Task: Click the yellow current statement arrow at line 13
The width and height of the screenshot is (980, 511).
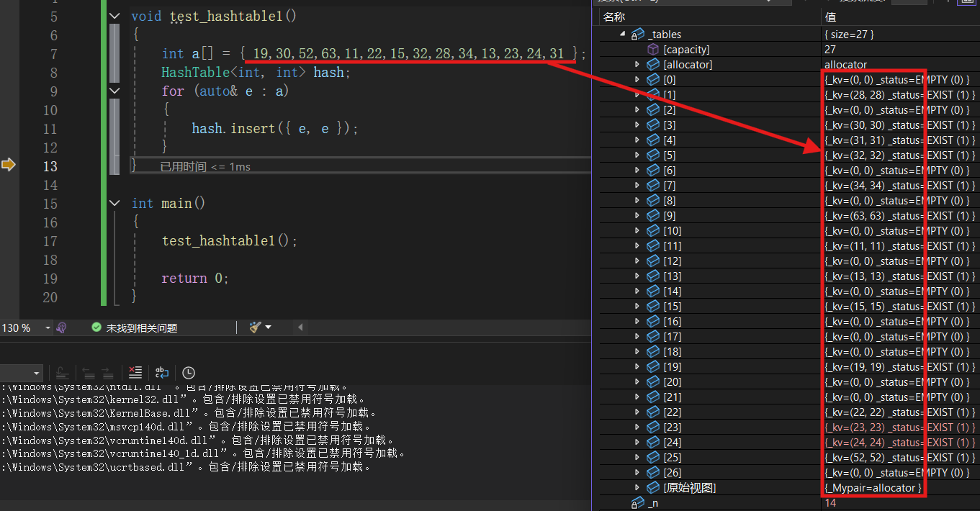Action: click(8, 166)
